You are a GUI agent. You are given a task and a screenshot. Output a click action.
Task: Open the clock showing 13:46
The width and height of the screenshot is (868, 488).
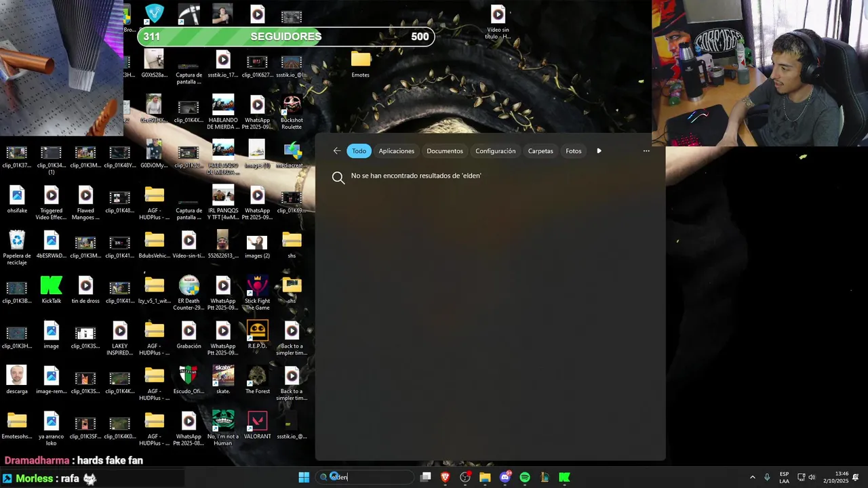click(x=837, y=477)
